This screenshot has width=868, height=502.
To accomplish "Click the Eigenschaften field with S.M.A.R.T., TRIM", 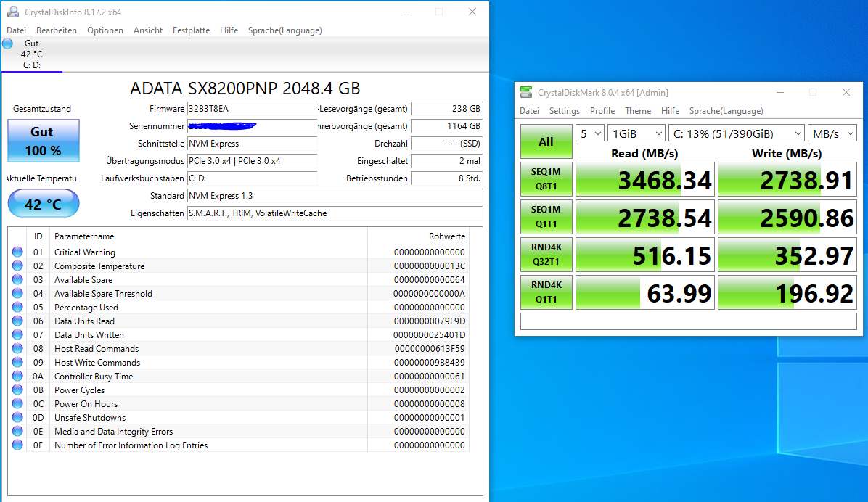I will [x=335, y=213].
